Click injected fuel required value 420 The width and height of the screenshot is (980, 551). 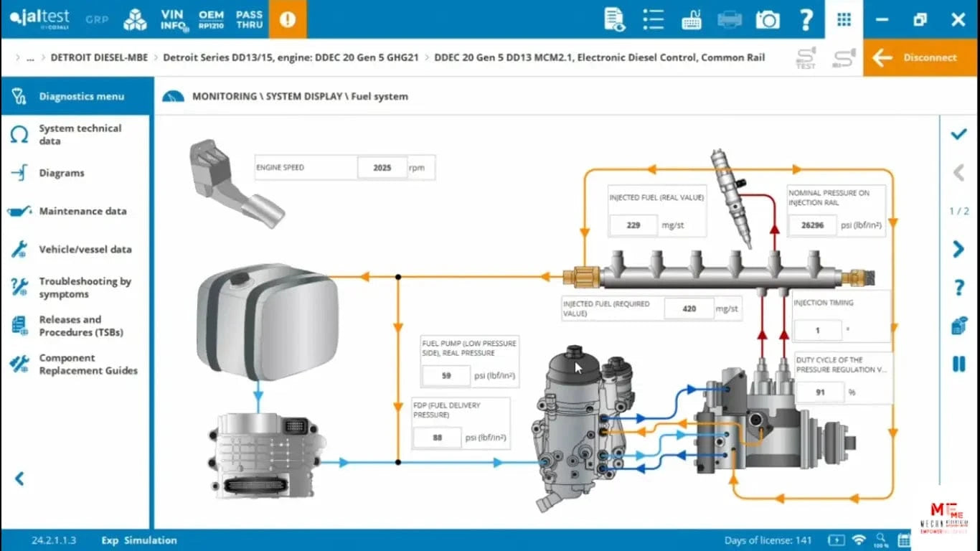[x=689, y=309]
